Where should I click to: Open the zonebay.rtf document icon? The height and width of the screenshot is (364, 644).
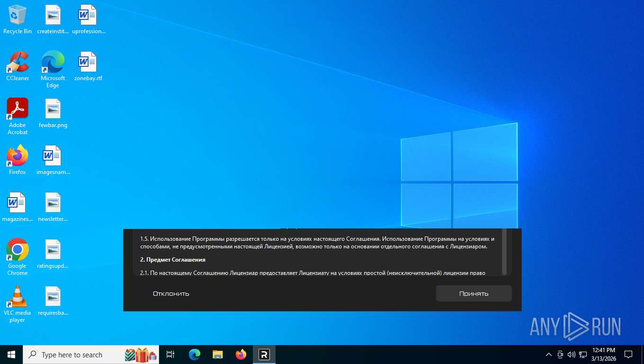click(89, 66)
